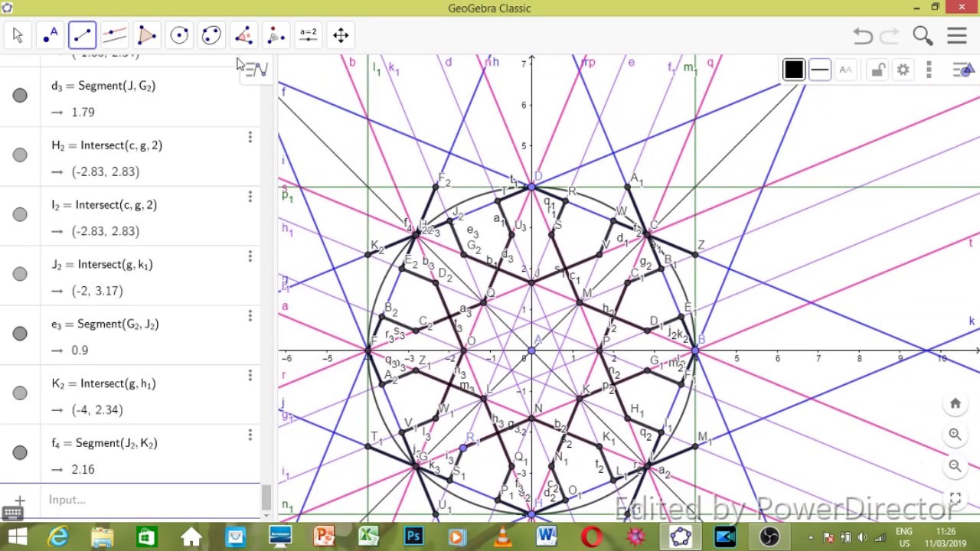Open more options for K₂ row
Screen dimensions: 980x551
click(x=250, y=376)
